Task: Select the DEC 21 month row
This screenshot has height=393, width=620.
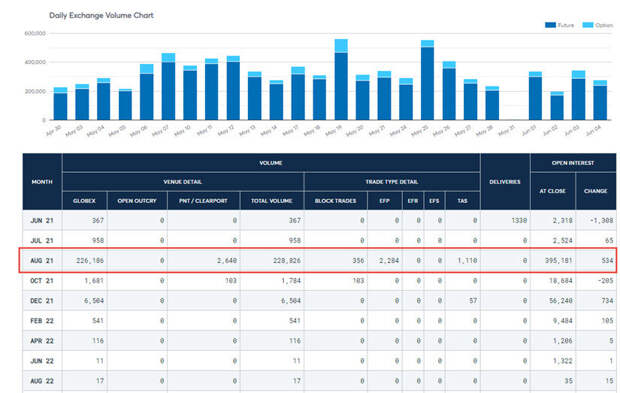Action: pos(319,301)
